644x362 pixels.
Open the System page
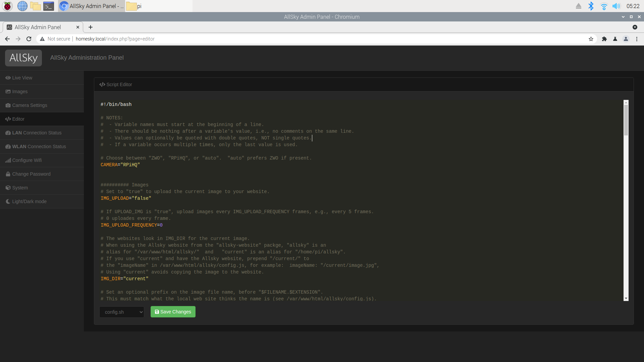tap(42, 188)
